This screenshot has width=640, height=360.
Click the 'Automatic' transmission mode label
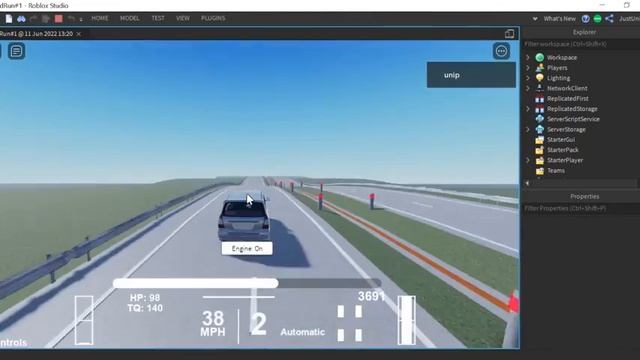(x=302, y=332)
